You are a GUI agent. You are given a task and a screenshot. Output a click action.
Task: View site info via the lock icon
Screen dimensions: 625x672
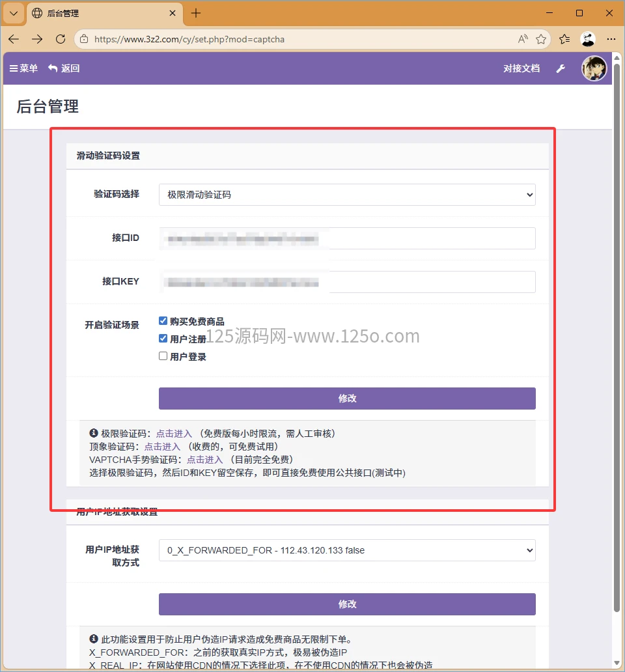84,39
